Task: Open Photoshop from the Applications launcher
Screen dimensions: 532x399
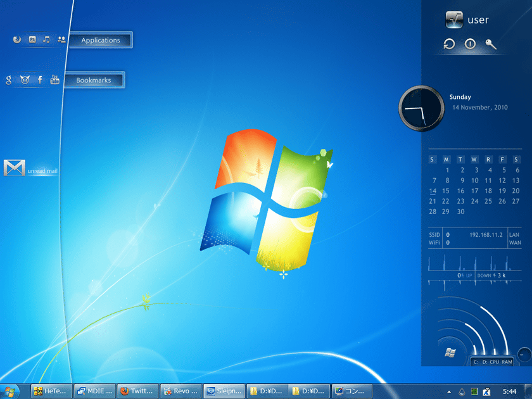Action: 32,40
